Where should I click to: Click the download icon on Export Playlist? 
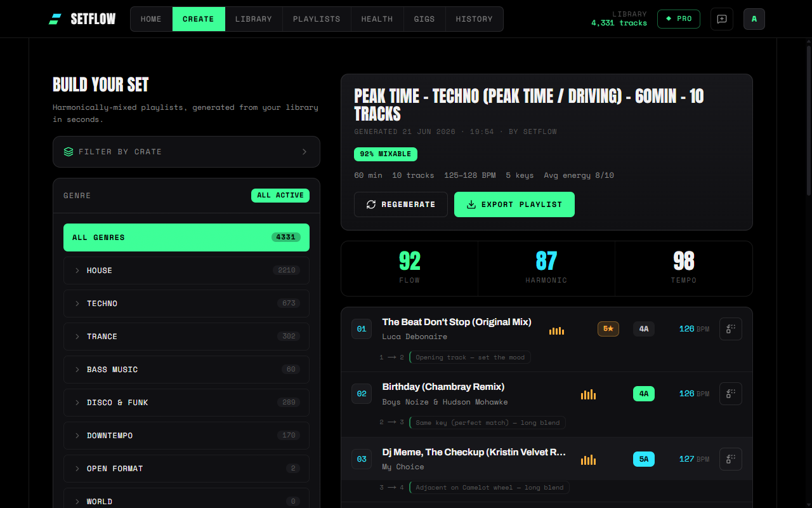click(471, 204)
